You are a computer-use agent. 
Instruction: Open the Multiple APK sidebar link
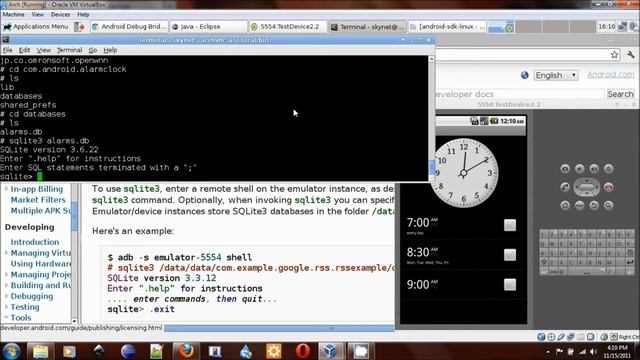point(41,211)
